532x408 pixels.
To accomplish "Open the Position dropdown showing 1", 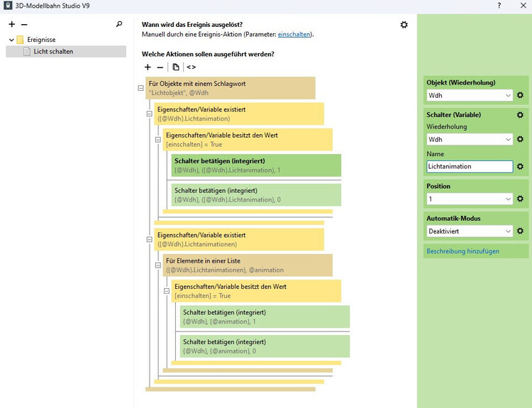I will (469, 199).
